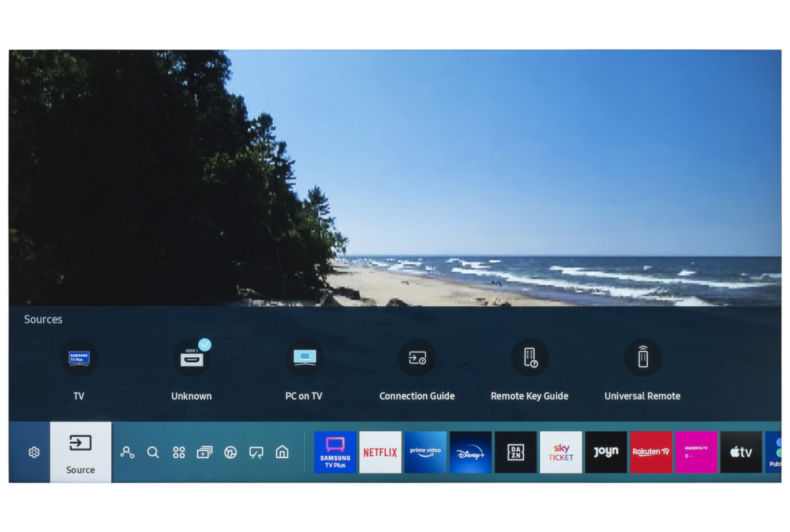This screenshot has width=790, height=532.
Task: Open the Settings gear icon
Action: tap(34, 452)
